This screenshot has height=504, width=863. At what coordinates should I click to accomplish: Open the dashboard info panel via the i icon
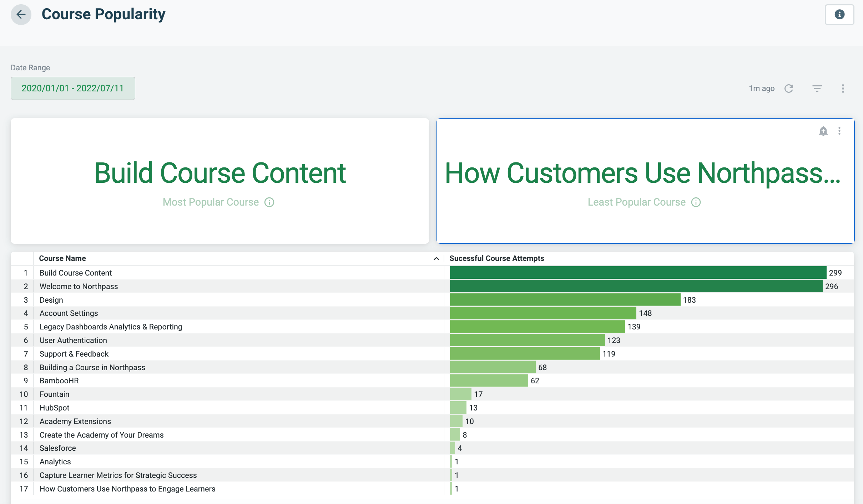839,14
